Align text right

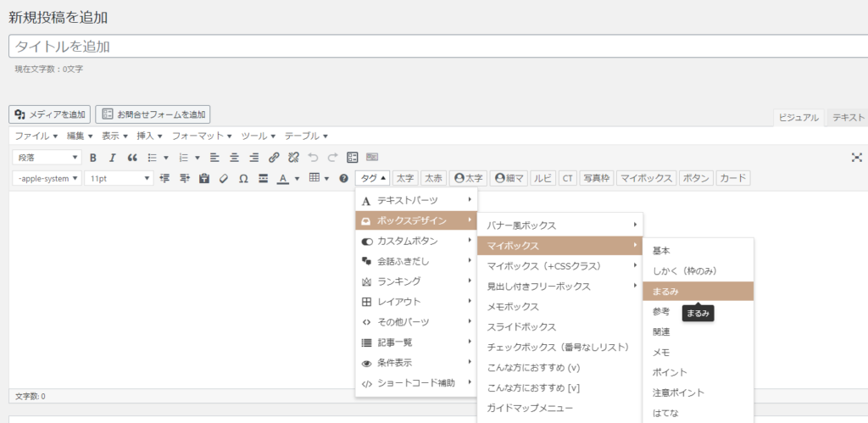[x=254, y=158]
